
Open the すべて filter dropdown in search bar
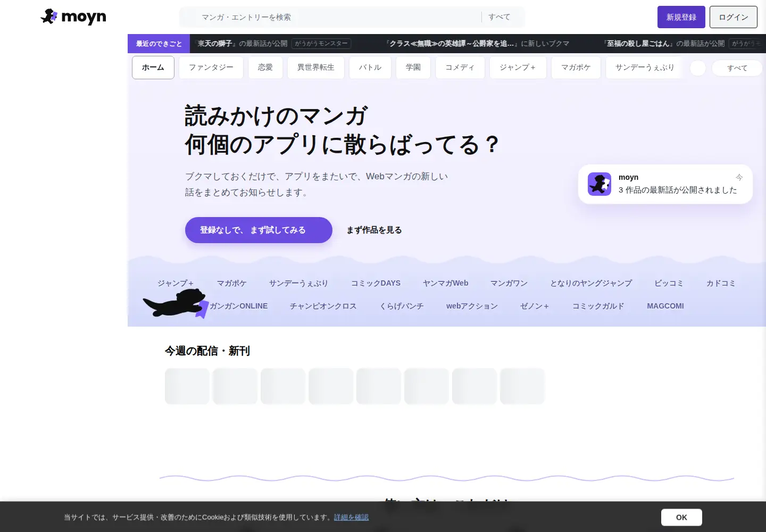(x=499, y=17)
